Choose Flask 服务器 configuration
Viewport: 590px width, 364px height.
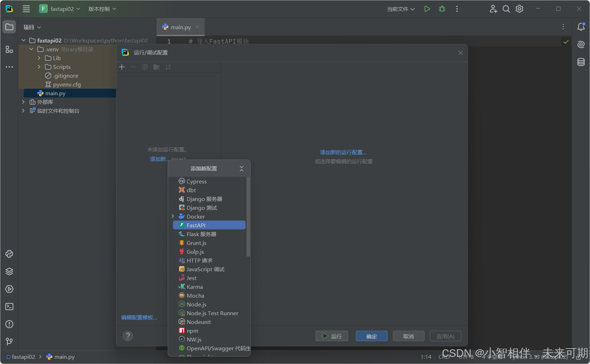point(209,234)
